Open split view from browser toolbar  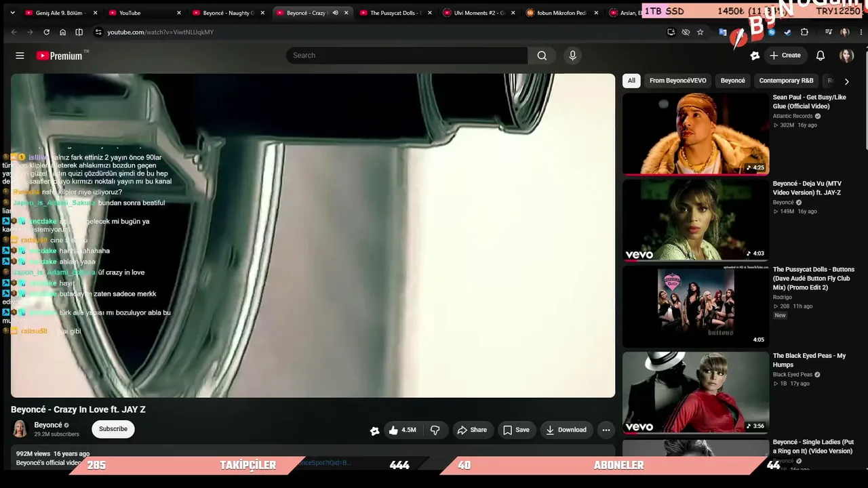pyautogui.click(x=79, y=32)
